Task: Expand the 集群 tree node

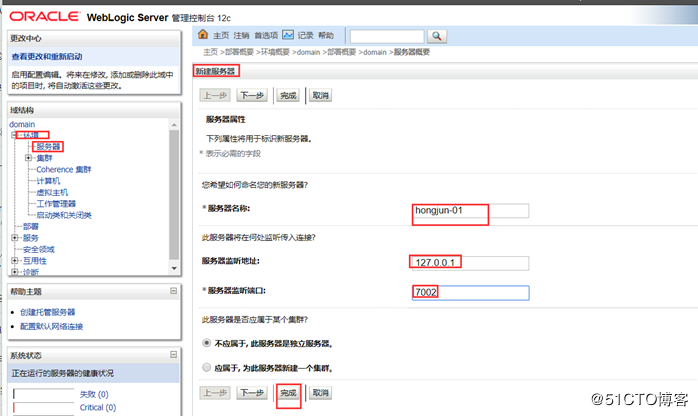Action: point(28,158)
